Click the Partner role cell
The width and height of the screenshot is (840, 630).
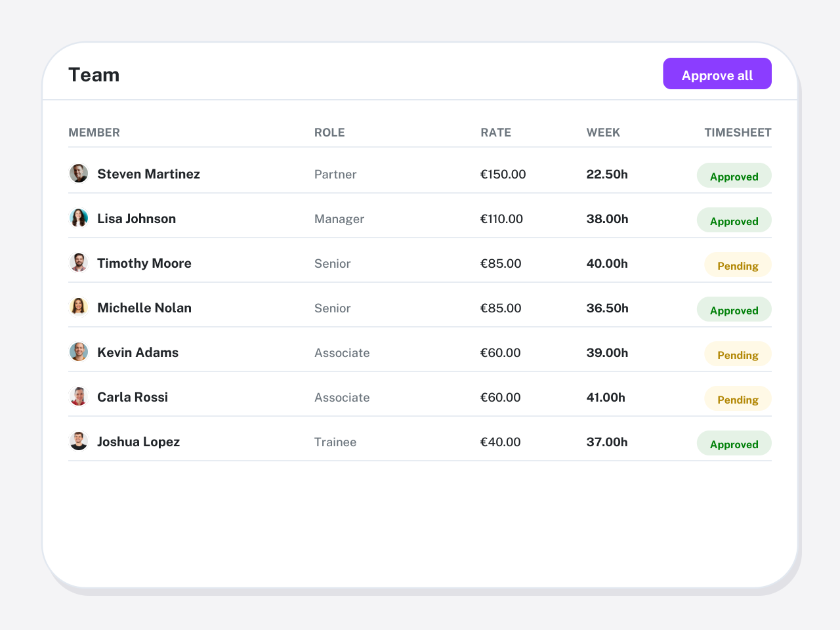pyautogui.click(x=335, y=175)
